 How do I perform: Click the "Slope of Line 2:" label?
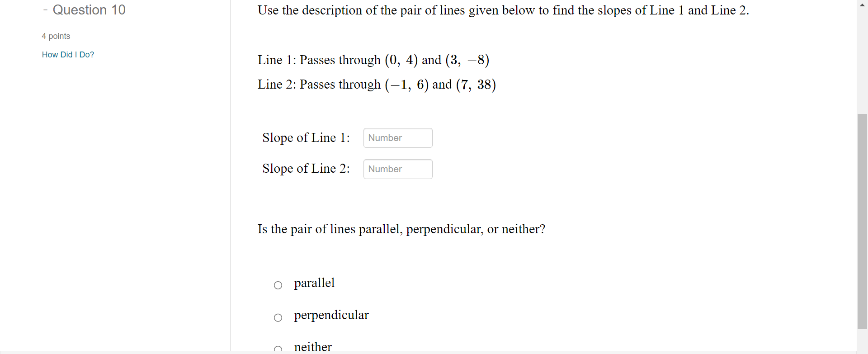point(306,169)
